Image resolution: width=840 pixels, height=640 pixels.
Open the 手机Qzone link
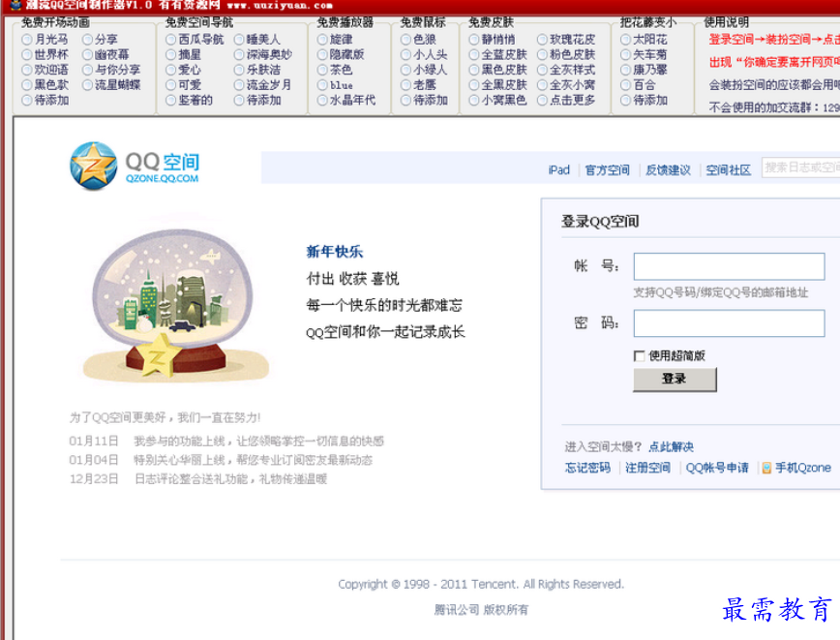[802, 468]
